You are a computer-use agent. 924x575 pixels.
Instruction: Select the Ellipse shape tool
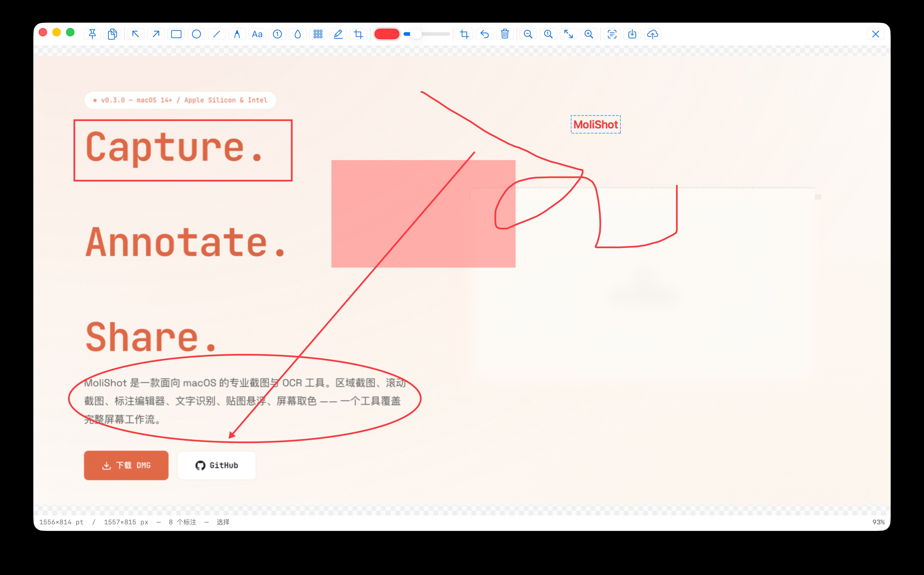click(196, 34)
